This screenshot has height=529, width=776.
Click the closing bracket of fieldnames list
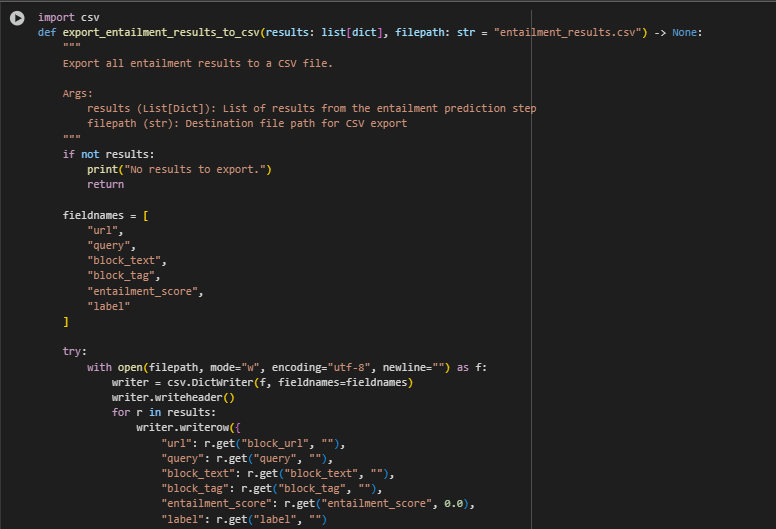click(x=66, y=322)
